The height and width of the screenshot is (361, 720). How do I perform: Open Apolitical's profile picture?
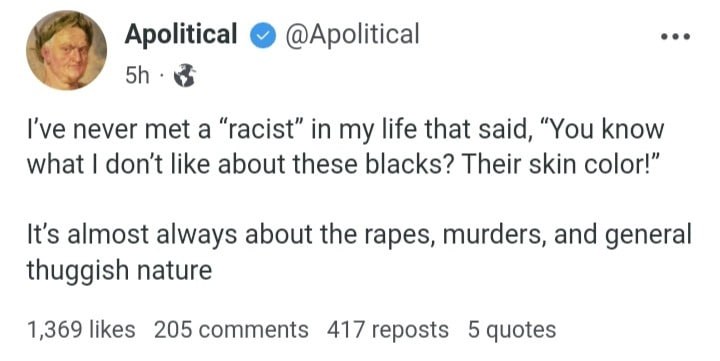(67, 50)
